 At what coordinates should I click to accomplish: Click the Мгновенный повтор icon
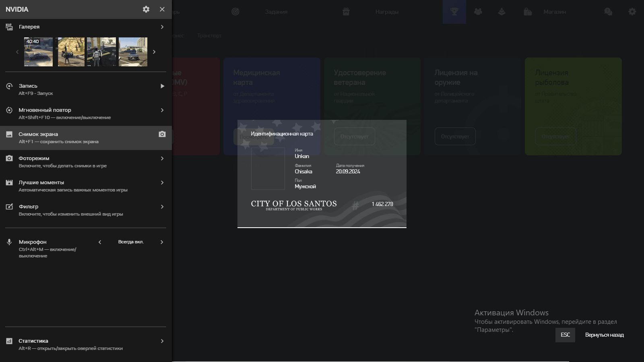click(x=9, y=110)
